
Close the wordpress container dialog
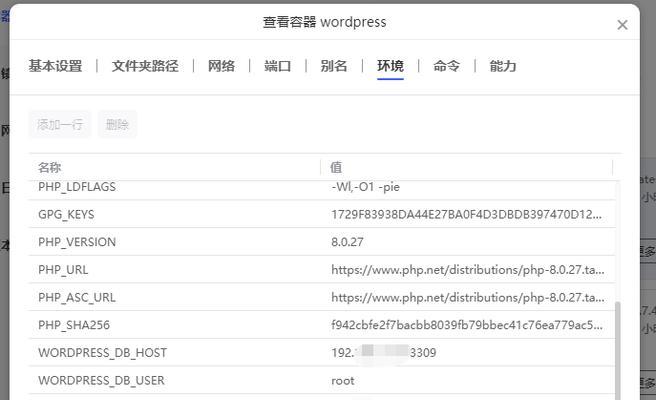(x=622, y=25)
